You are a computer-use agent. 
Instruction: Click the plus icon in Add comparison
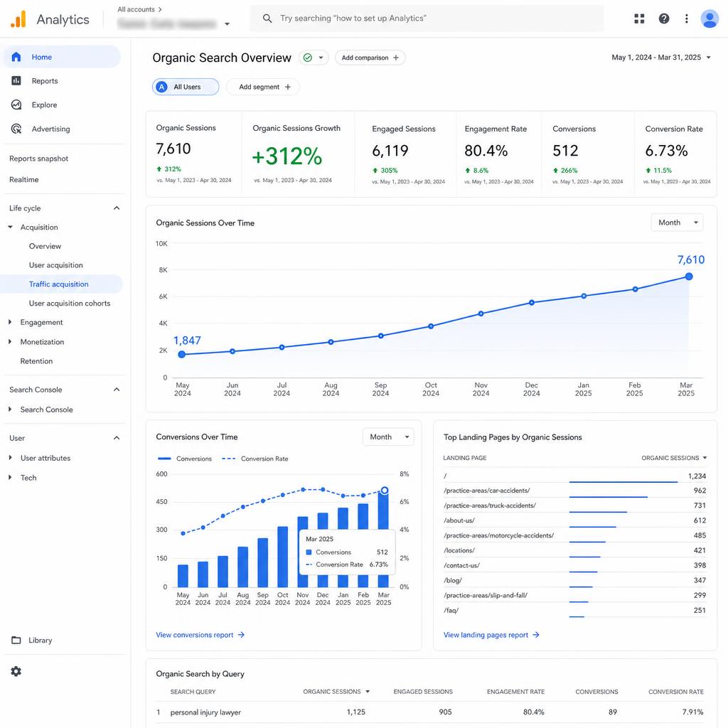pyautogui.click(x=396, y=58)
